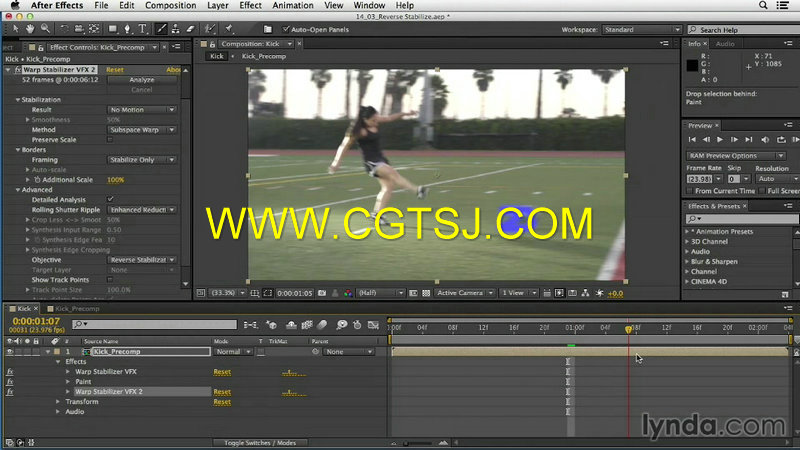The height and width of the screenshot is (450, 800).
Task: Click the Draft 3D timeline icon
Action: [272, 324]
